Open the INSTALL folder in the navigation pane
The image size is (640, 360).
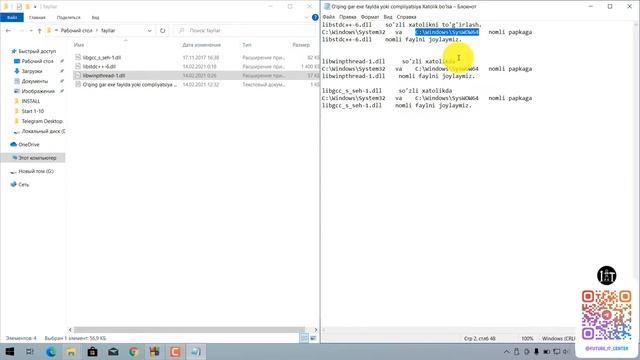(x=31, y=101)
